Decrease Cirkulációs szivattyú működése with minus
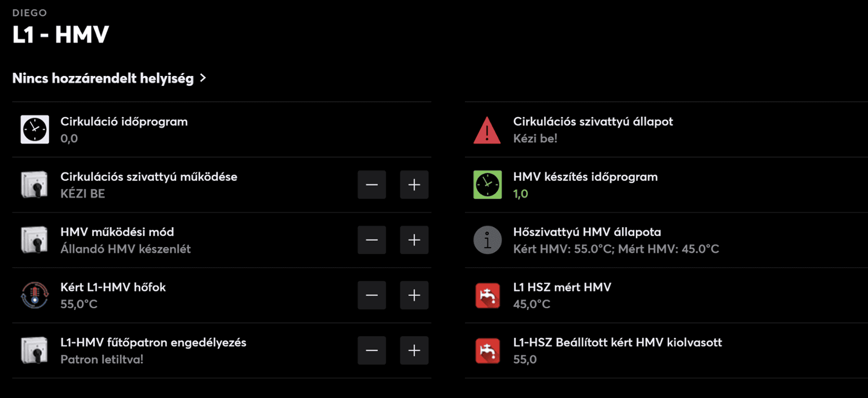The width and height of the screenshot is (868, 398). (x=372, y=185)
